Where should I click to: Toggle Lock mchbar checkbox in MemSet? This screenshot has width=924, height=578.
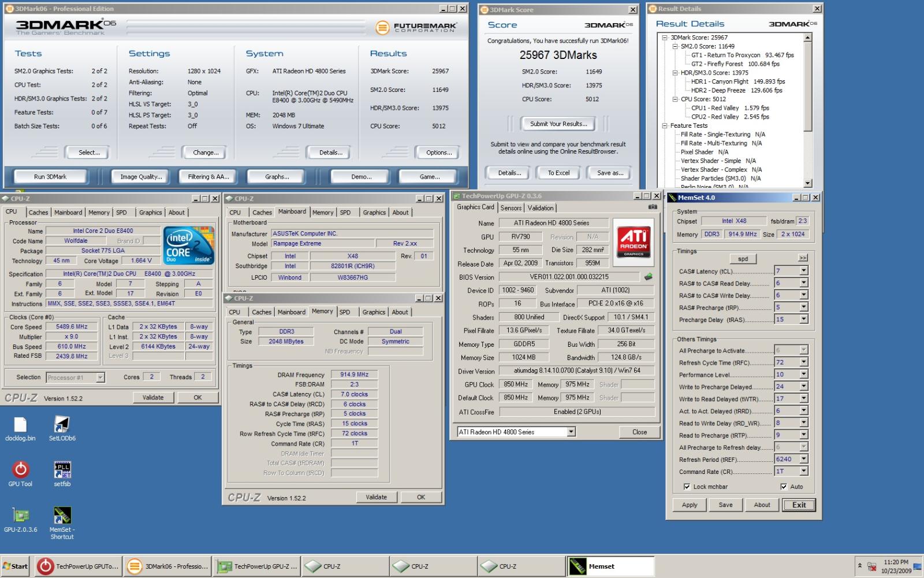pos(687,487)
